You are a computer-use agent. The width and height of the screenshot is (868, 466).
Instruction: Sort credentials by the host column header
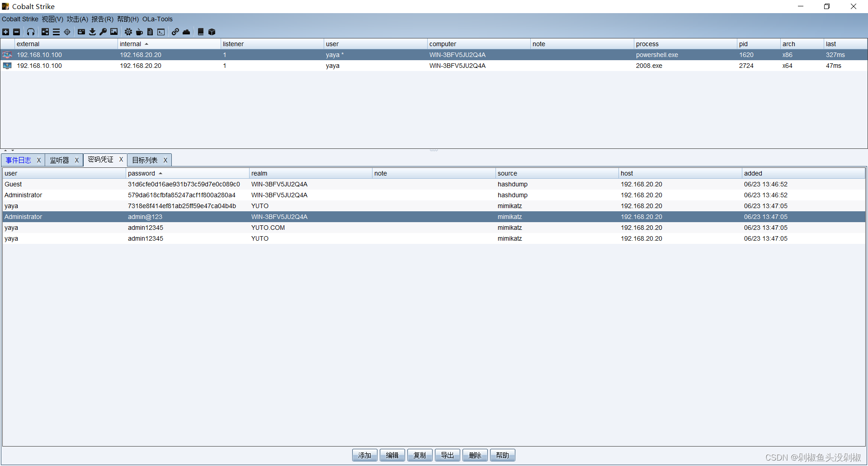[x=680, y=173]
